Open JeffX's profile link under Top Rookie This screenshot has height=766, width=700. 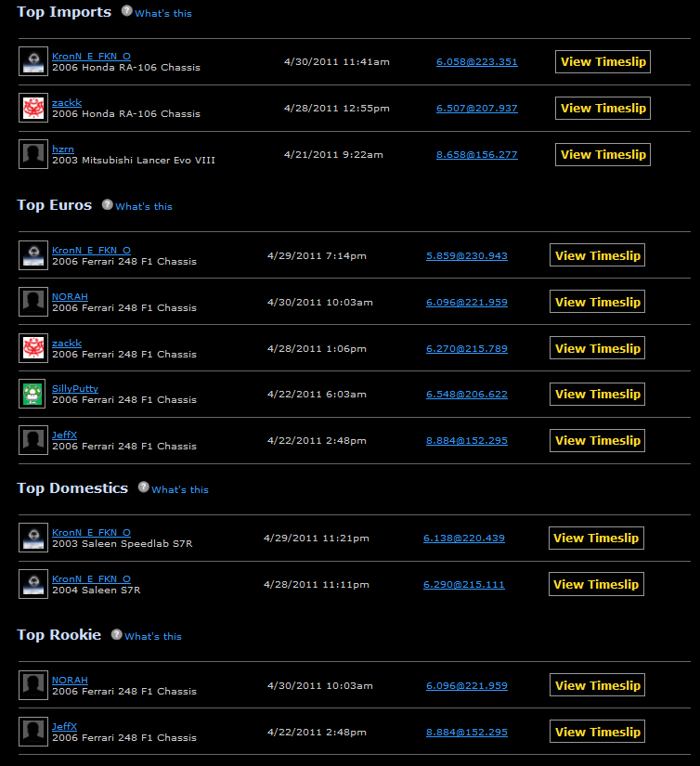(x=64, y=726)
